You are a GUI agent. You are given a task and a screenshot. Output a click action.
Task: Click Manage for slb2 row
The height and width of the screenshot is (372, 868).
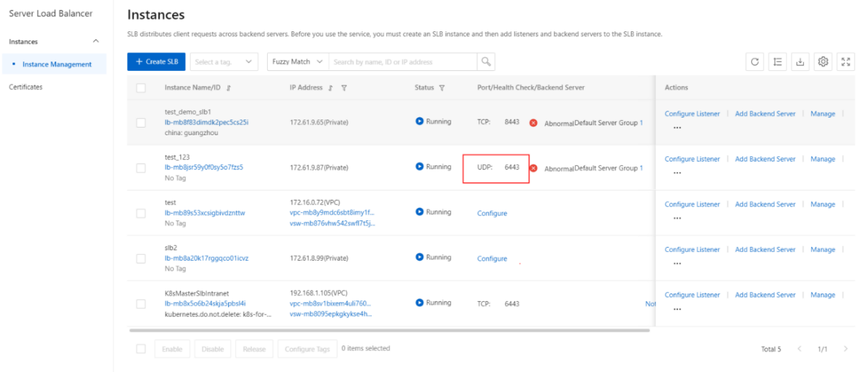pyautogui.click(x=822, y=250)
